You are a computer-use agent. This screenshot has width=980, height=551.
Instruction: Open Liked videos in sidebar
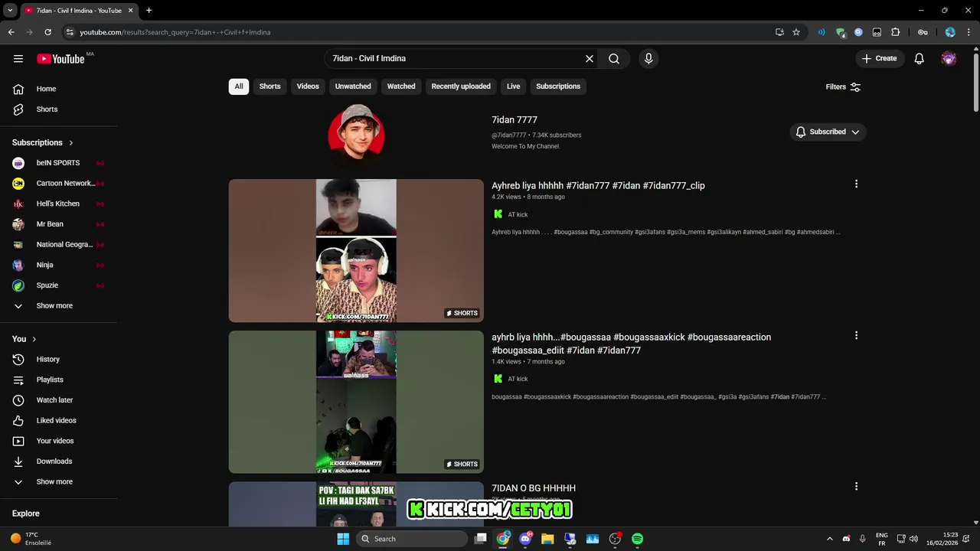[x=59, y=421]
